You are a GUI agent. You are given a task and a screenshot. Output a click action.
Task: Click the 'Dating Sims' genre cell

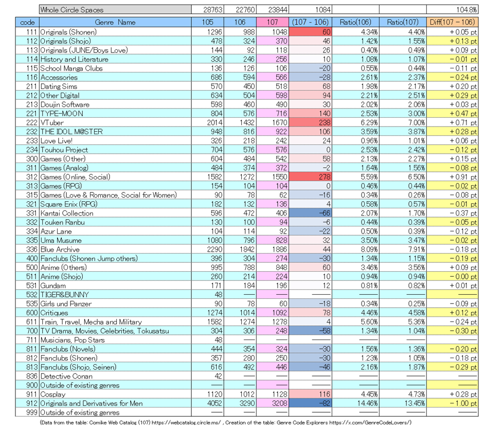[x=115, y=86]
